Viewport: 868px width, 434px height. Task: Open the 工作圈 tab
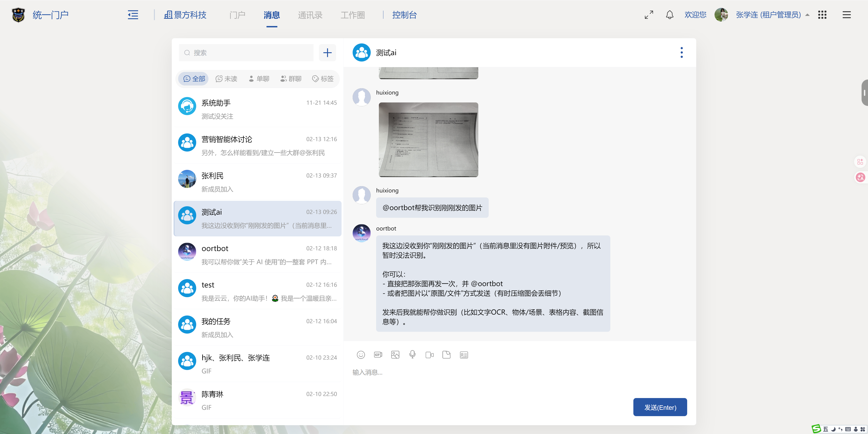click(352, 15)
